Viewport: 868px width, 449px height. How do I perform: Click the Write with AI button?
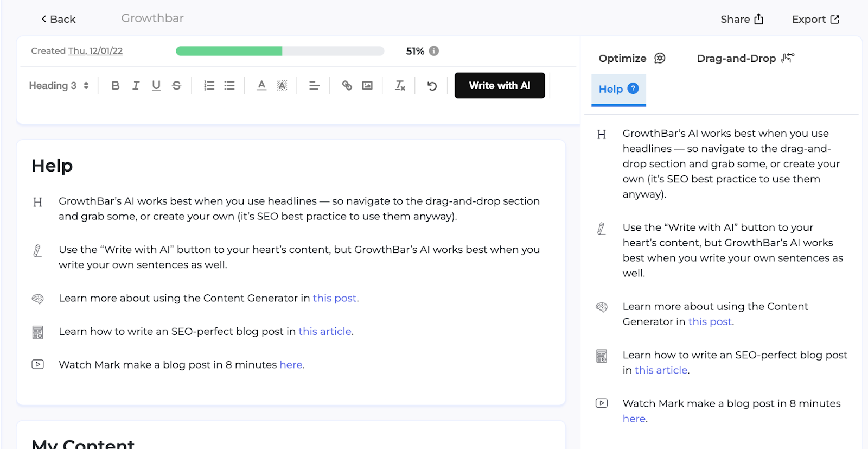point(500,86)
